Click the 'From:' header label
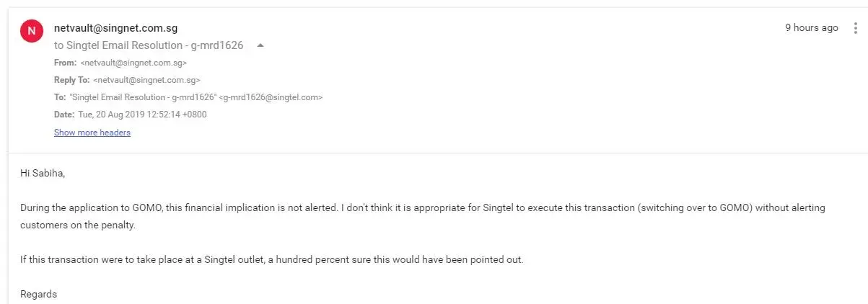This screenshot has height=304, width=868. (x=65, y=63)
